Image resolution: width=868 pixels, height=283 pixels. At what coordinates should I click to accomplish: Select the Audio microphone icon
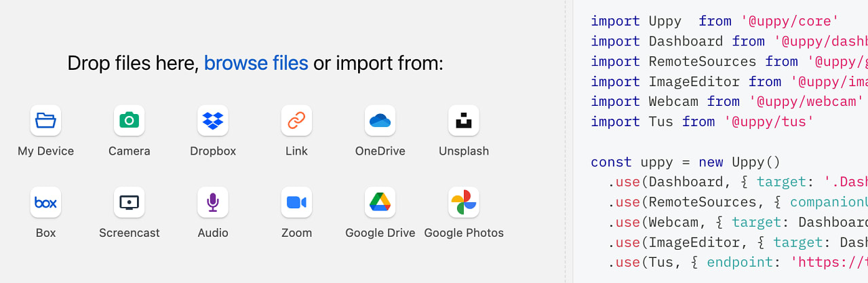coord(213,202)
